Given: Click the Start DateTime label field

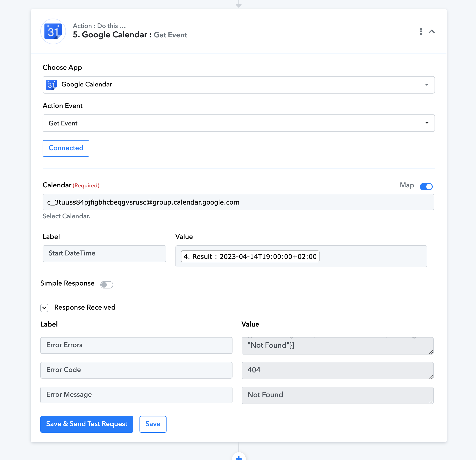Looking at the screenshot, I should (x=104, y=253).
